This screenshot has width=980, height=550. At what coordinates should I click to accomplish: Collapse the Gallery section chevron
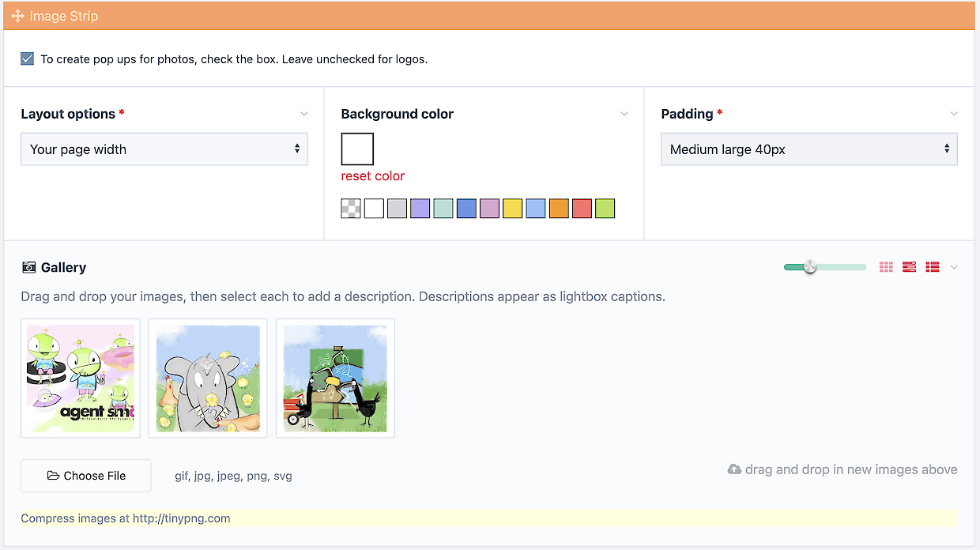coord(954,267)
